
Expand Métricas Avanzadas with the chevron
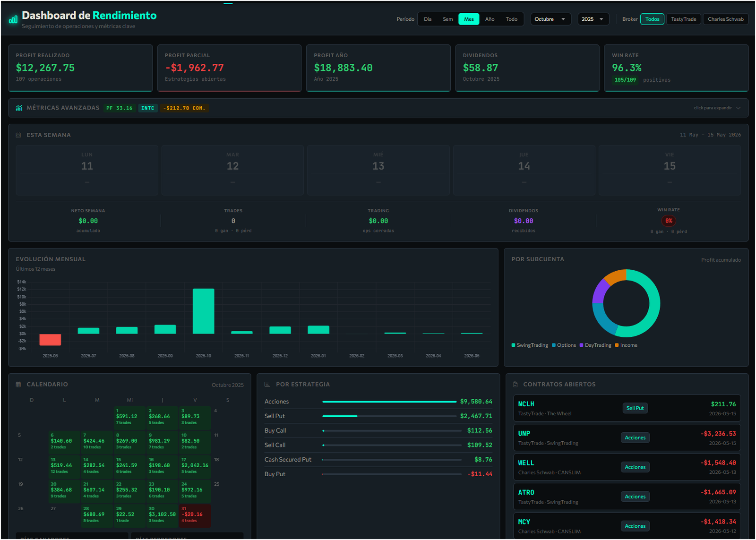pos(739,108)
